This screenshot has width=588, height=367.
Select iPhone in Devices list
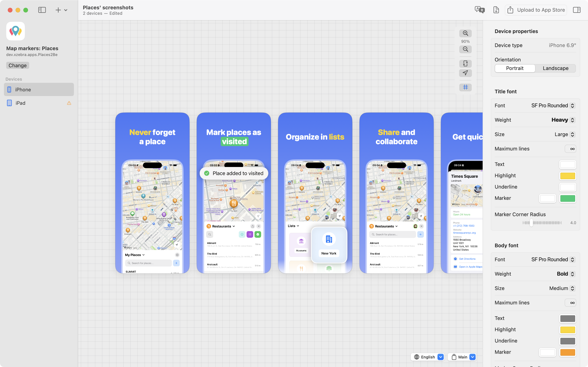(39, 90)
